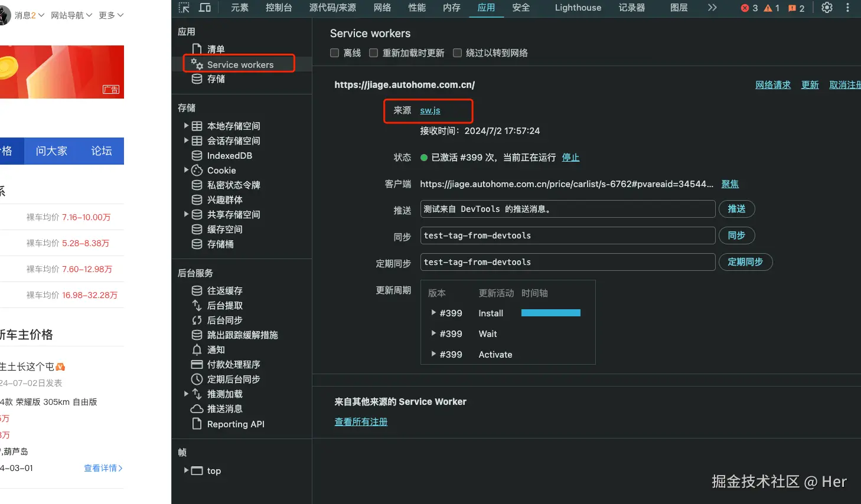Screen dimensions: 861x504
Task: Expand 会话存储空间 tree node
Action: (186, 140)
